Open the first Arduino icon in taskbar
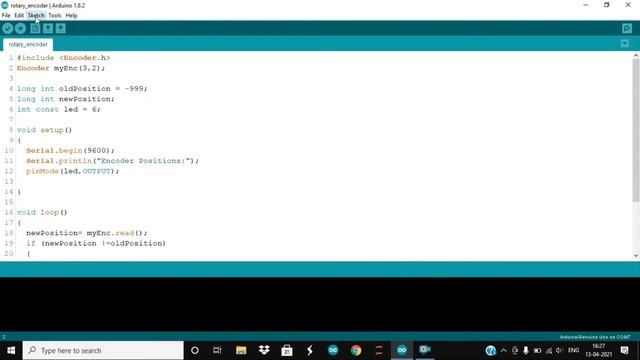Image resolution: width=640 pixels, height=360 pixels. [333, 350]
